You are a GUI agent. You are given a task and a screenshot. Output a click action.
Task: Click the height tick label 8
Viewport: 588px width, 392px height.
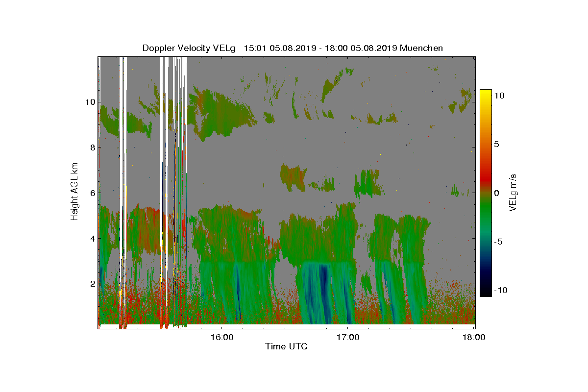pos(92,147)
